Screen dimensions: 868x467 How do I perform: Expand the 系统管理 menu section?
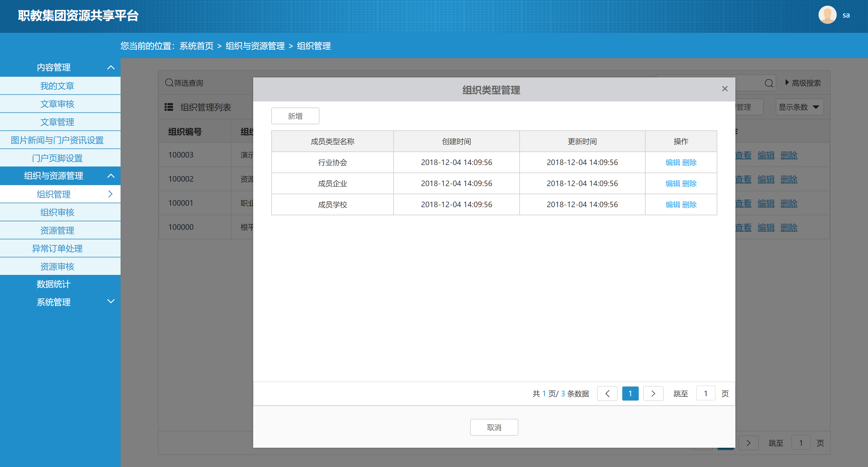pos(111,301)
